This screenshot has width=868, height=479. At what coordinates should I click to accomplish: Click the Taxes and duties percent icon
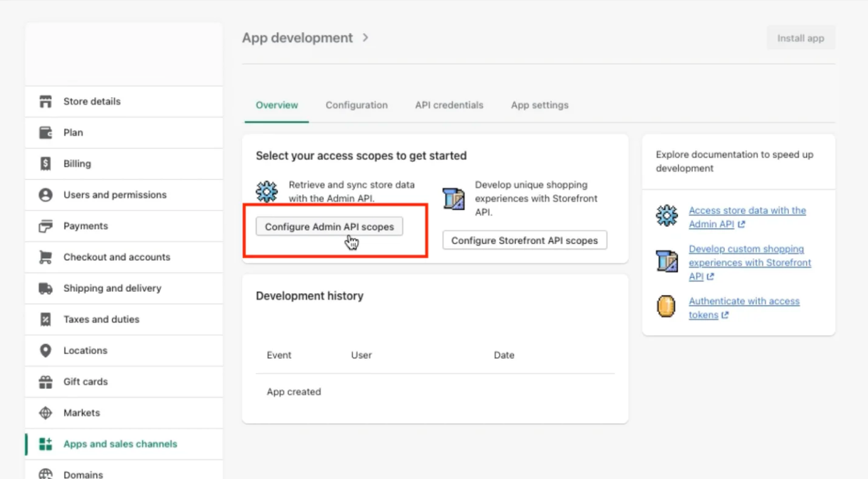(46, 319)
